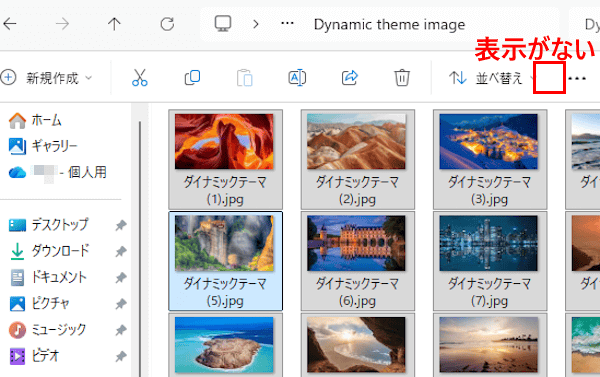Click pin icon beside ミュージック
This screenshot has width=600, height=377.
pos(121,330)
